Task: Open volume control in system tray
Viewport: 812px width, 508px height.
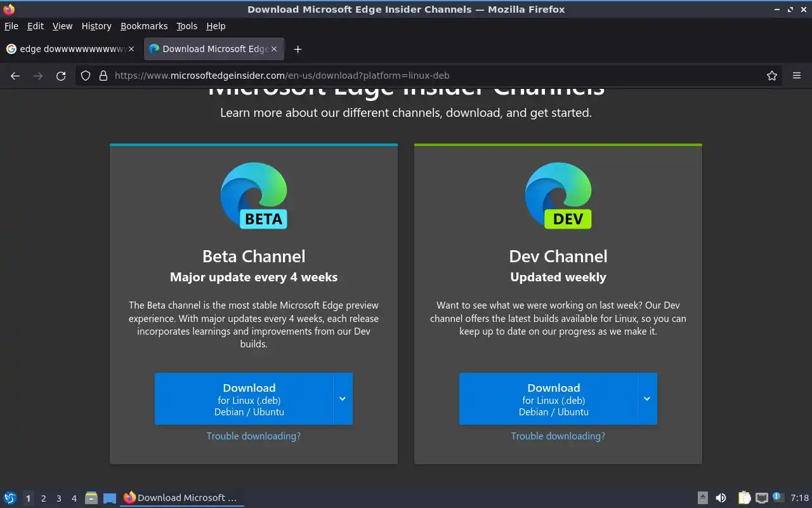Action: (x=721, y=498)
